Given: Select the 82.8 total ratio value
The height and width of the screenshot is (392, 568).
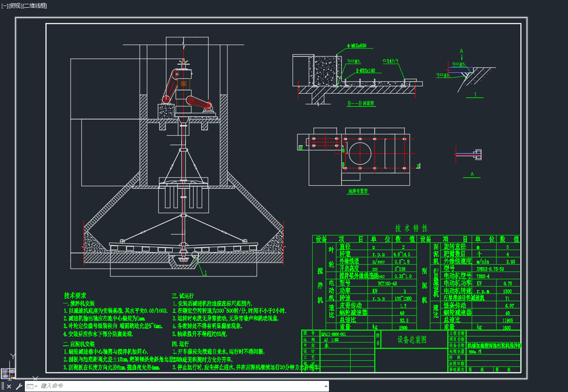Looking at the screenshot, I should coord(404,320).
